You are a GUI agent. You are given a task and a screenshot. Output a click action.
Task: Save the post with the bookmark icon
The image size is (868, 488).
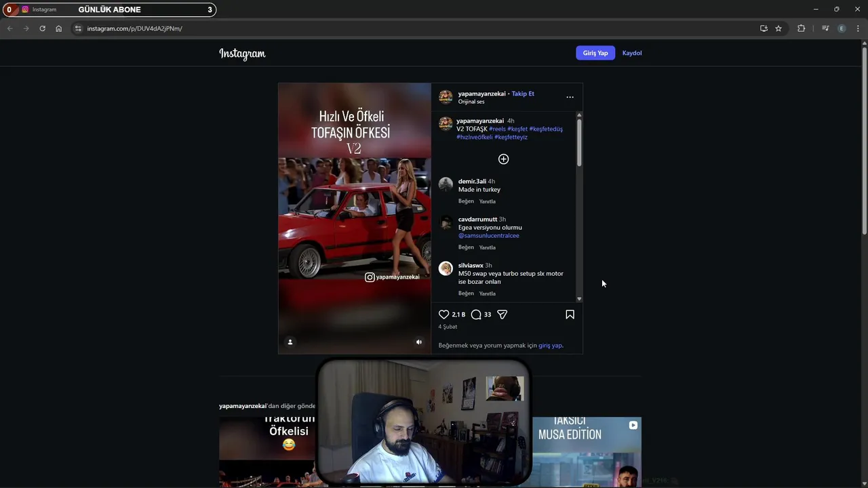pos(570,314)
